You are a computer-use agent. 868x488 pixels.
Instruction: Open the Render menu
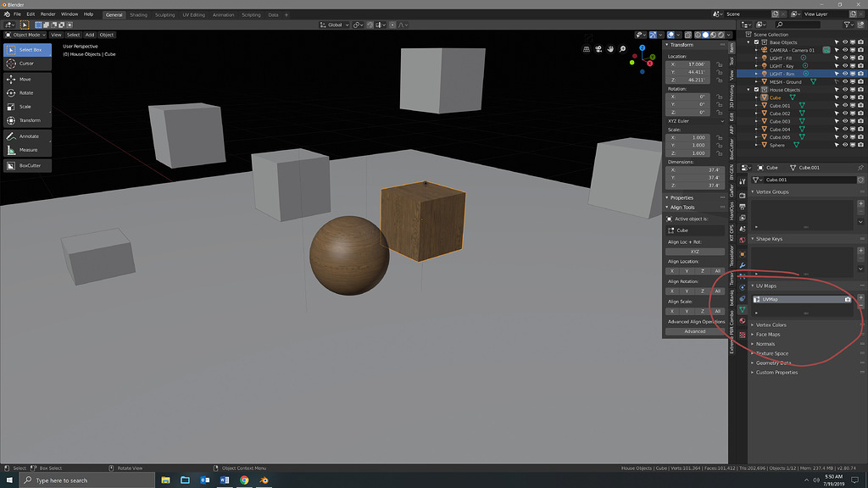tap(48, 14)
